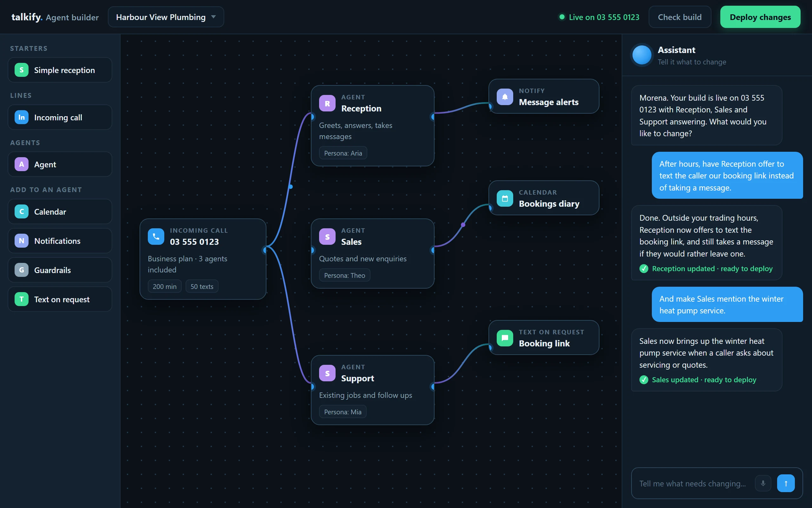The height and width of the screenshot is (508, 812).
Task: Click the calendar icon on Bookings diary node
Action: point(505,198)
